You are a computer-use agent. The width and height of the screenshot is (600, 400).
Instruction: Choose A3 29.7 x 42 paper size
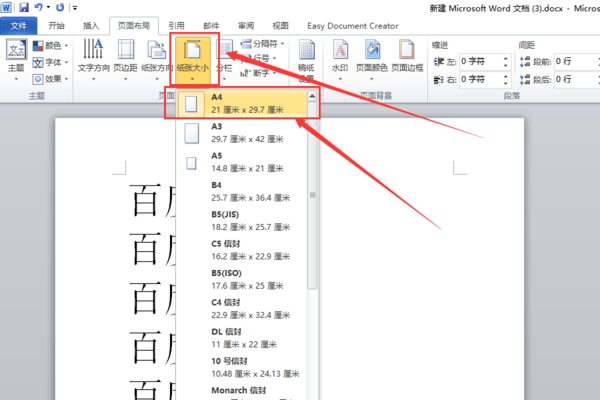(x=242, y=133)
